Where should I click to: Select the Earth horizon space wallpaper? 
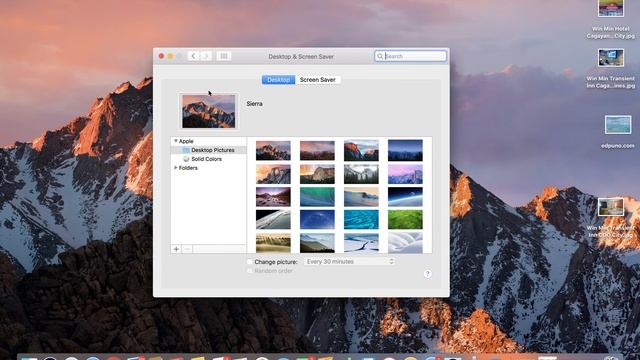click(x=405, y=197)
